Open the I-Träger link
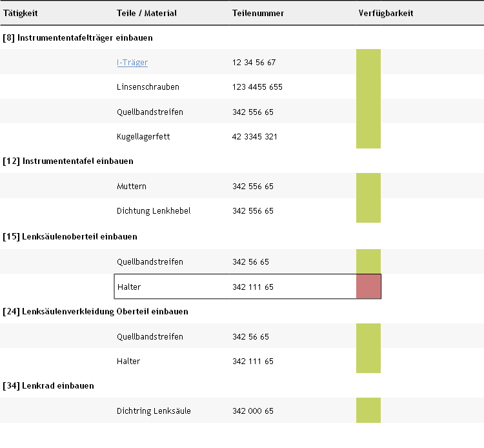 (x=132, y=63)
